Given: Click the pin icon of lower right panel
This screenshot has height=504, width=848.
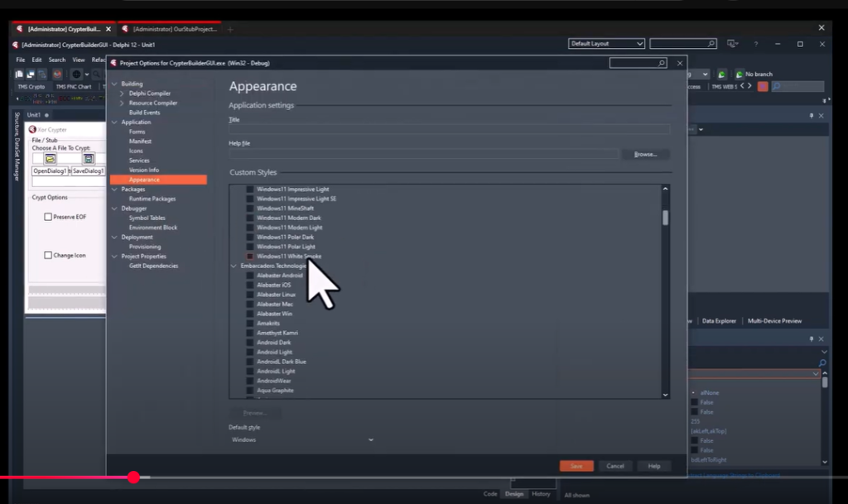Looking at the screenshot, I should pos(812,338).
